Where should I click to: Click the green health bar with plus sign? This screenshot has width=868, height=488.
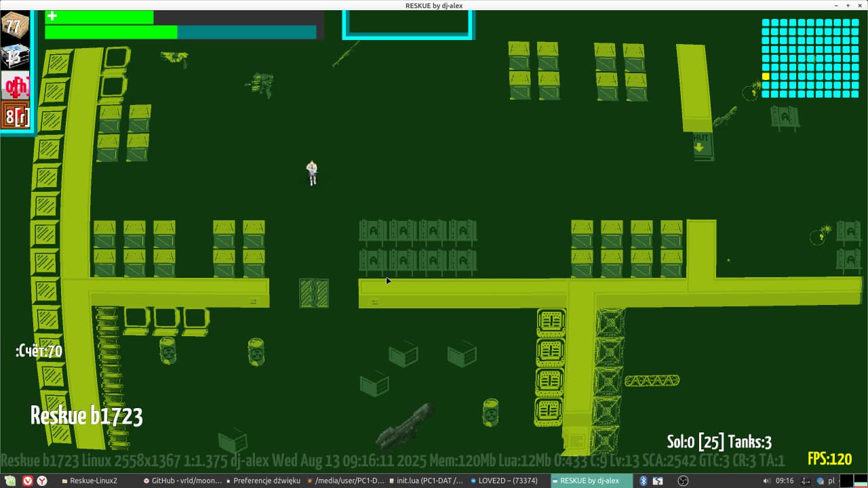pyautogui.click(x=99, y=17)
